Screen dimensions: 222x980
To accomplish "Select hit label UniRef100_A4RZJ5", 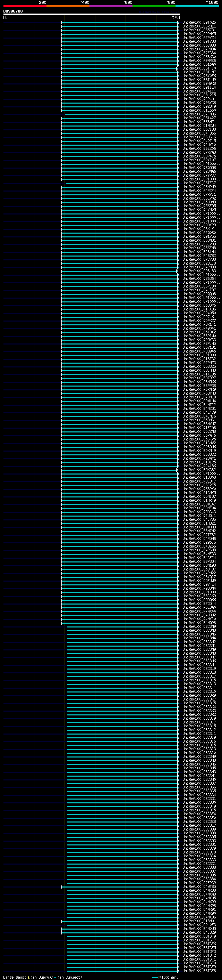I will coord(199,141).
